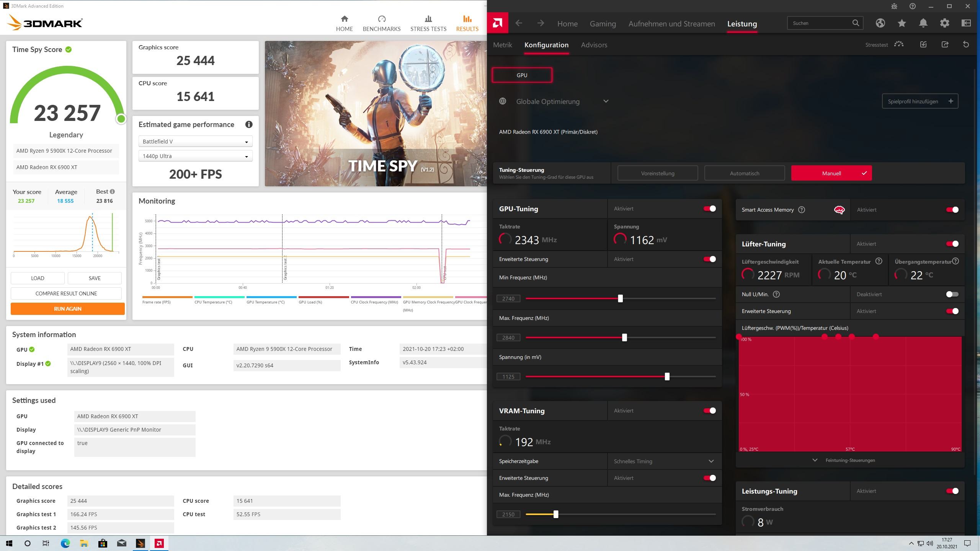Start the Stresstest gauge icon
Image resolution: width=980 pixels, height=551 pixels.
pyautogui.click(x=898, y=44)
